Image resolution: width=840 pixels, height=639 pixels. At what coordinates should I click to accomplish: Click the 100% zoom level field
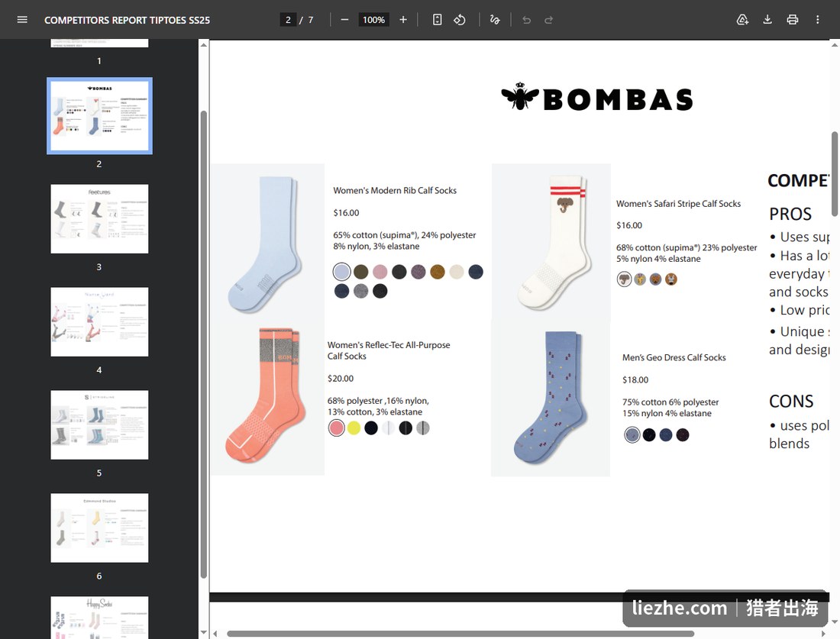[373, 20]
